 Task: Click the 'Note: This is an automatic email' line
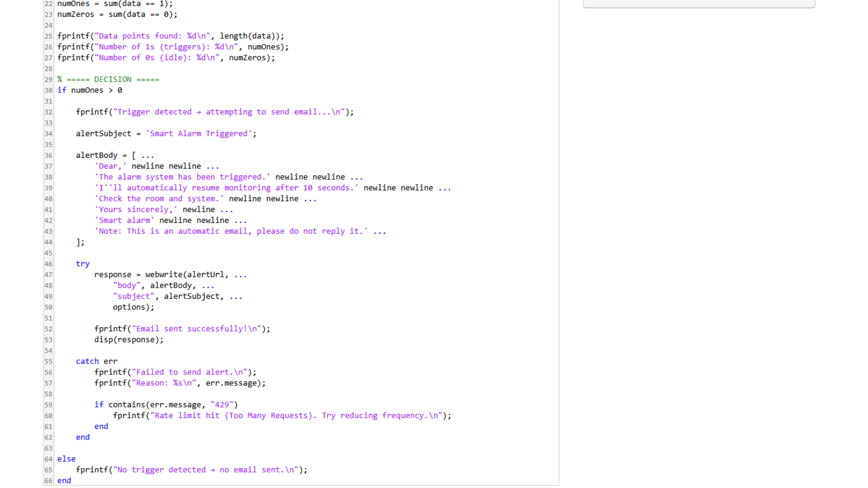point(240,231)
